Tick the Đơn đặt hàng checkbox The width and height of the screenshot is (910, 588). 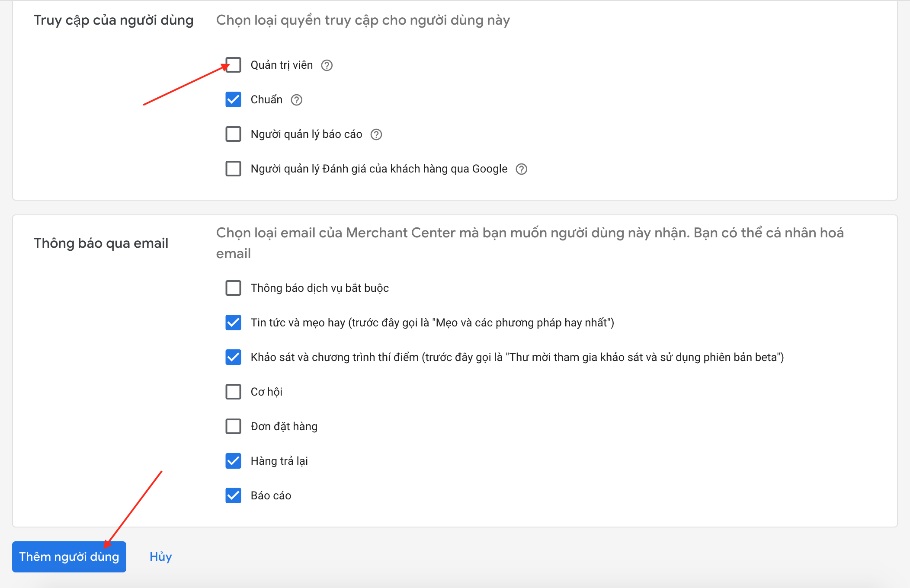(x=234, y=426)
